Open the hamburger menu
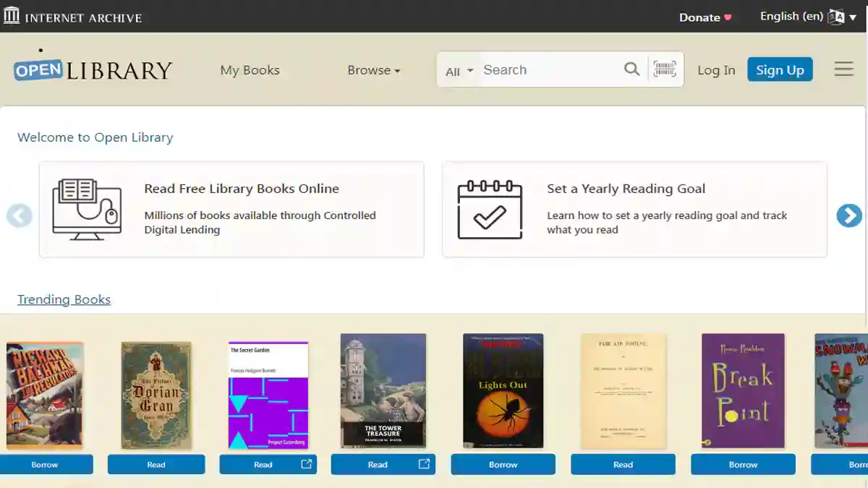 [x=843, y=69]
